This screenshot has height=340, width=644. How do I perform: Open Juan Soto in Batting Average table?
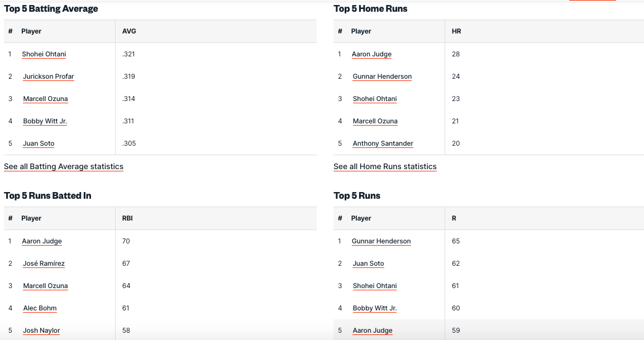click(x=39, y=143)
